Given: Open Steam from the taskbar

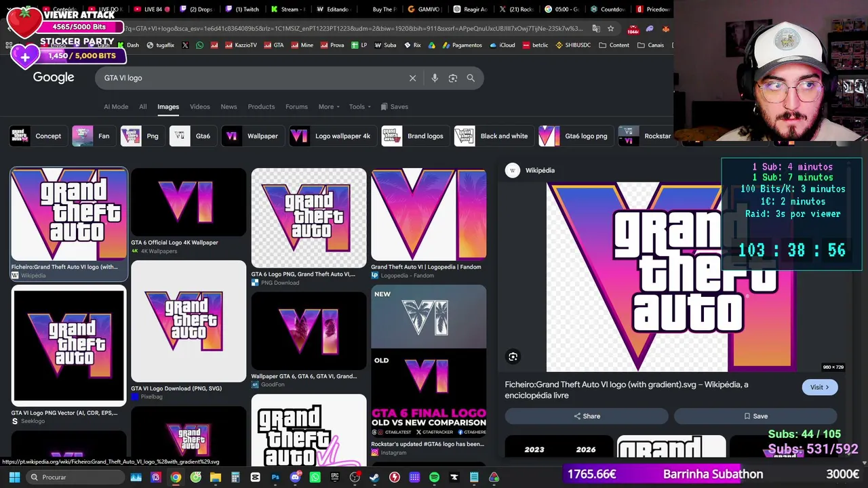Looking at the screenshot, I should pos(374,477).
